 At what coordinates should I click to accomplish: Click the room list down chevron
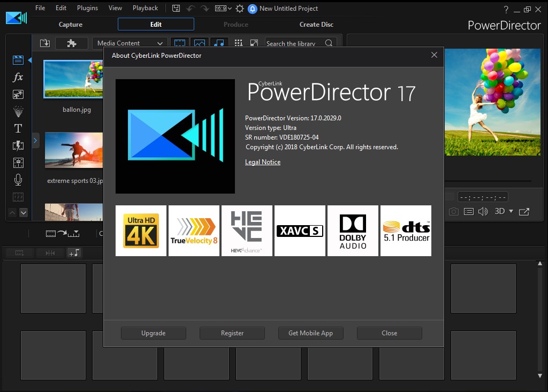pos(24,212)
